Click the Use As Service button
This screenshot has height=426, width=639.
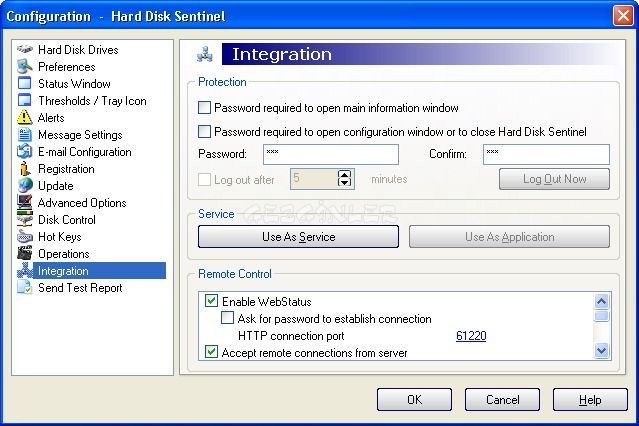point(298,237)
